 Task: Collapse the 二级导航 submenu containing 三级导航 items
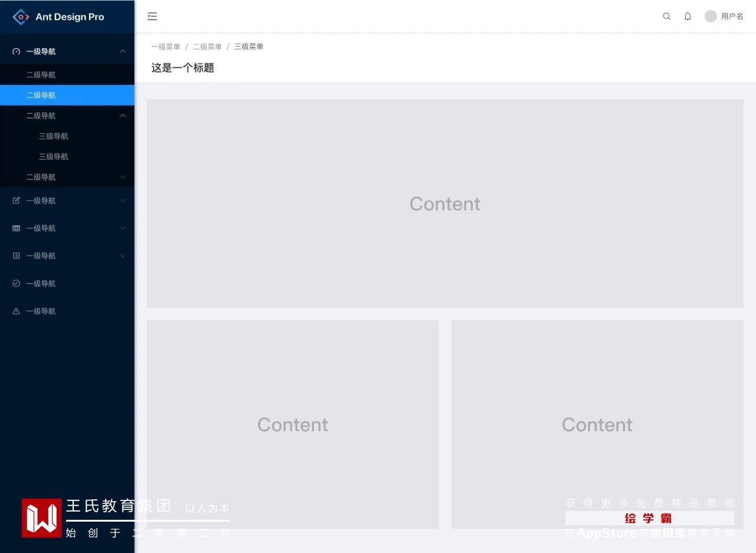67,116
